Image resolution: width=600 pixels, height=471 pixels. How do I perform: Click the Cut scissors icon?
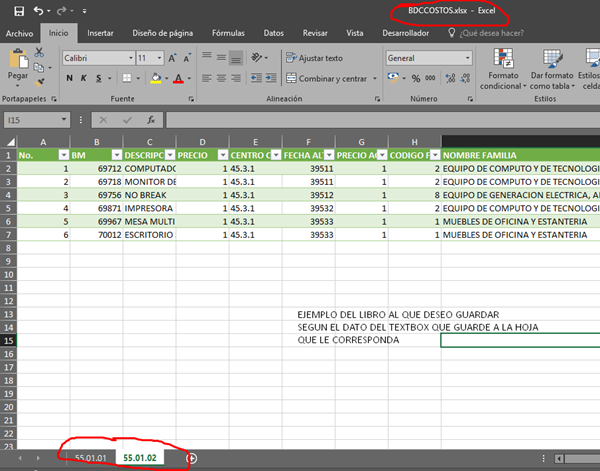point(39,50)
